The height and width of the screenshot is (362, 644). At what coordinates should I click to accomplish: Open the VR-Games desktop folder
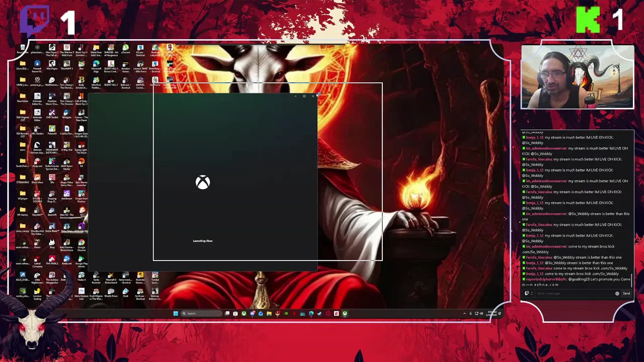pos(23,212)
